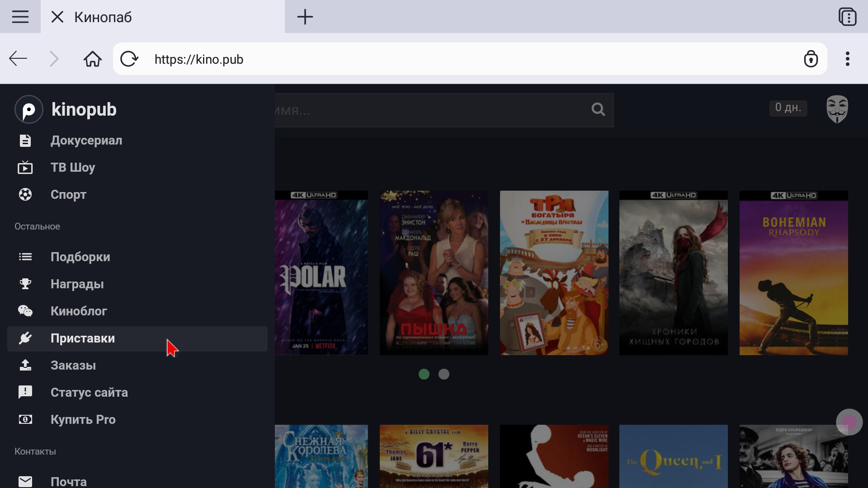Switch to the second carousel dot
Viewport: 868px width, 488px height.
[x=444, y=374]
